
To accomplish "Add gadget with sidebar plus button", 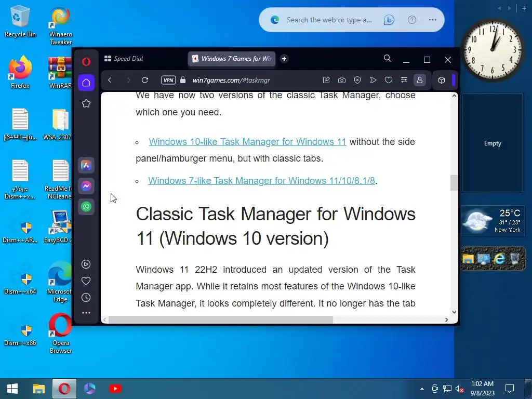I will click(524, 8).
